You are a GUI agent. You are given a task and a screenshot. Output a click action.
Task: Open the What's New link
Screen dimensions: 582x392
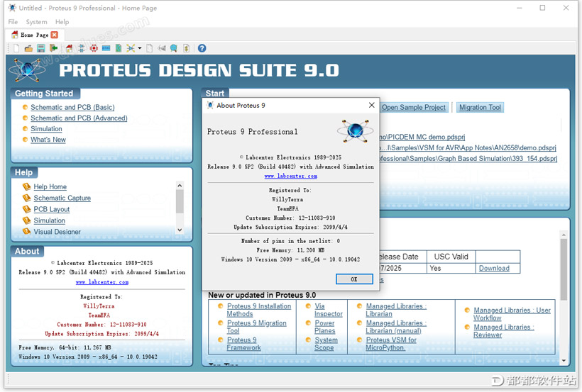(48, 140)
